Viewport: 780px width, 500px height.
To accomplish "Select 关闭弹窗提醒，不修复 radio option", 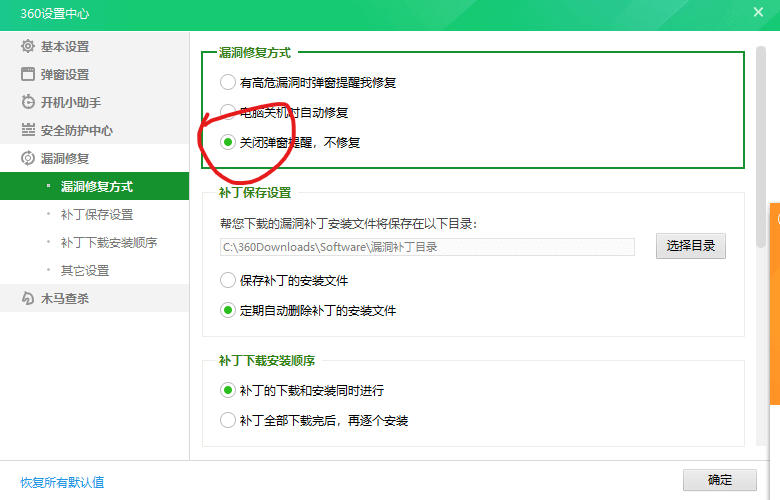I will pyautogui.click(x=228, y=143).
